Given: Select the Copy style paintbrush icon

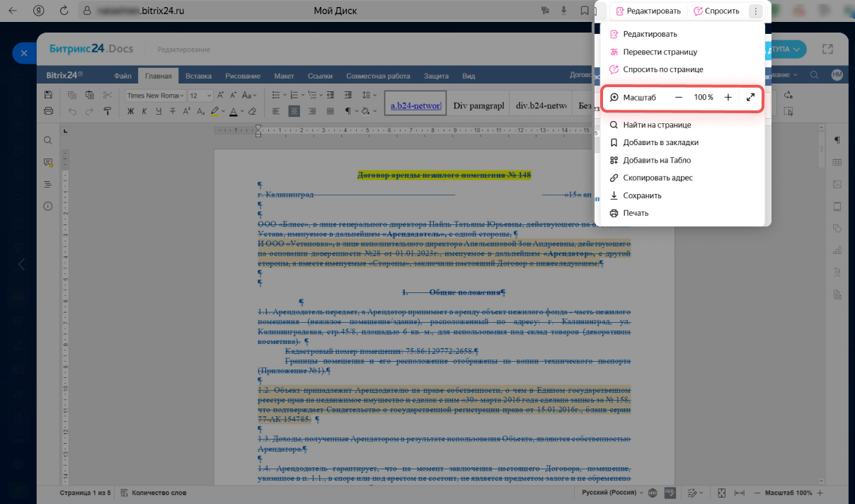Looking at the screenshot, I should 108,111.
